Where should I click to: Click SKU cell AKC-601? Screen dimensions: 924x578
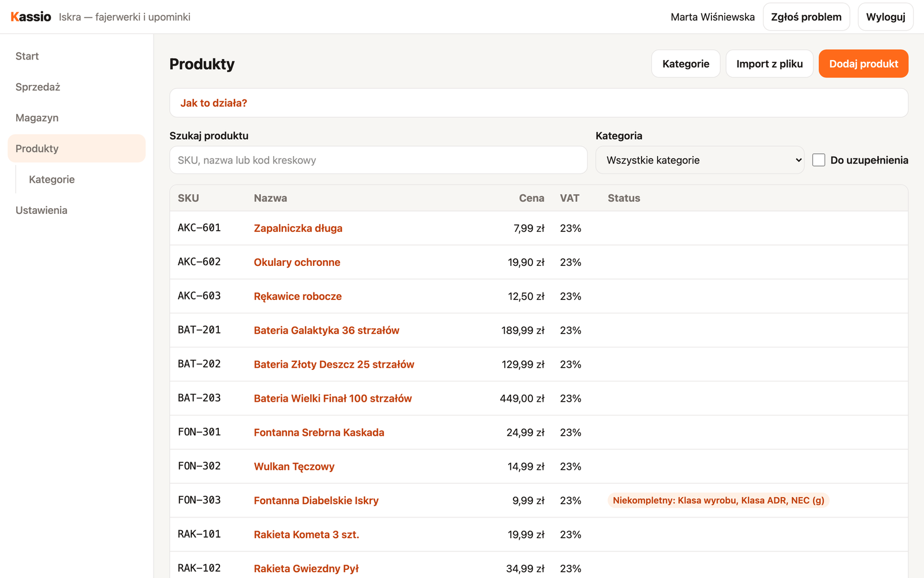199,228
